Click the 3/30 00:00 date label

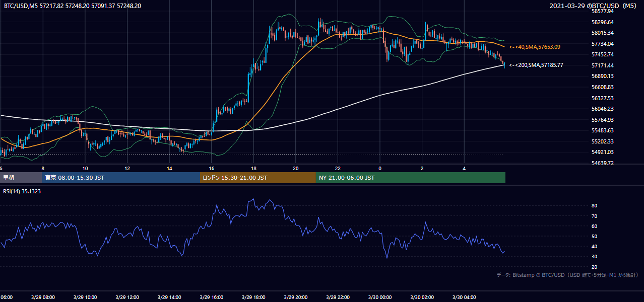pos(380,297)
